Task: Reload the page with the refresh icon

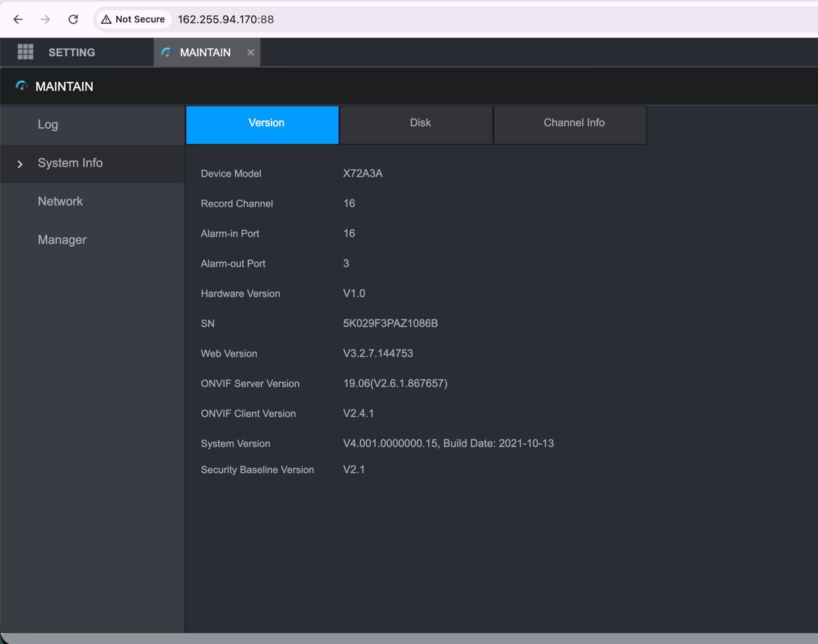Action: [73, 19]
